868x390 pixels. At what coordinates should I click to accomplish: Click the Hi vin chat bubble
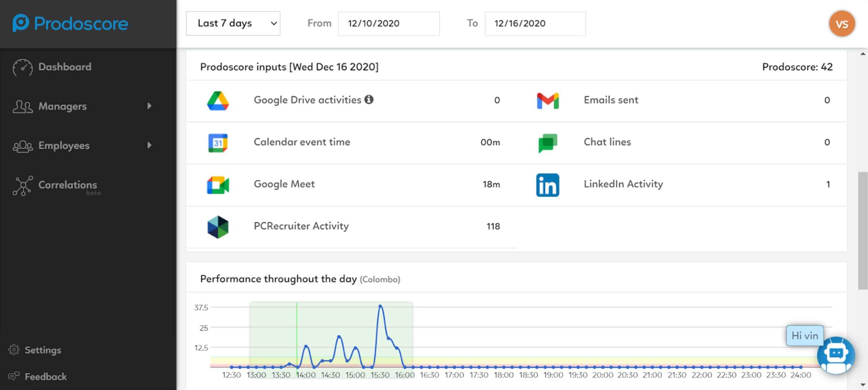pyautogui.click(x=805, y=336)
